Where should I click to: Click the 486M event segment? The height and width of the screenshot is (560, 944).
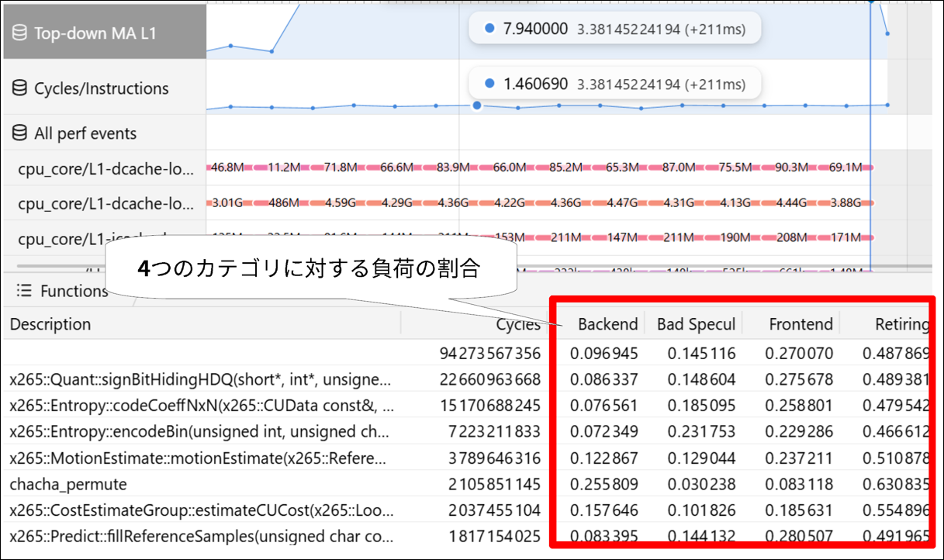284,202
